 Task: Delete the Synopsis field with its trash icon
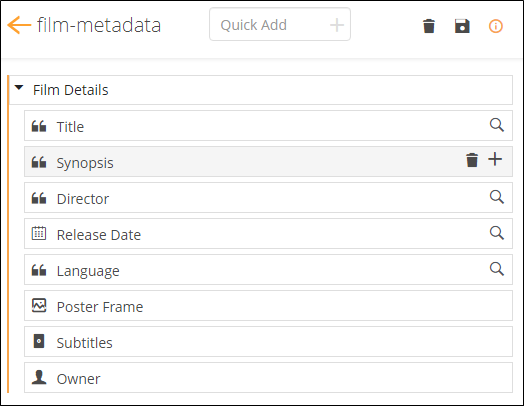tap(472, 160)
